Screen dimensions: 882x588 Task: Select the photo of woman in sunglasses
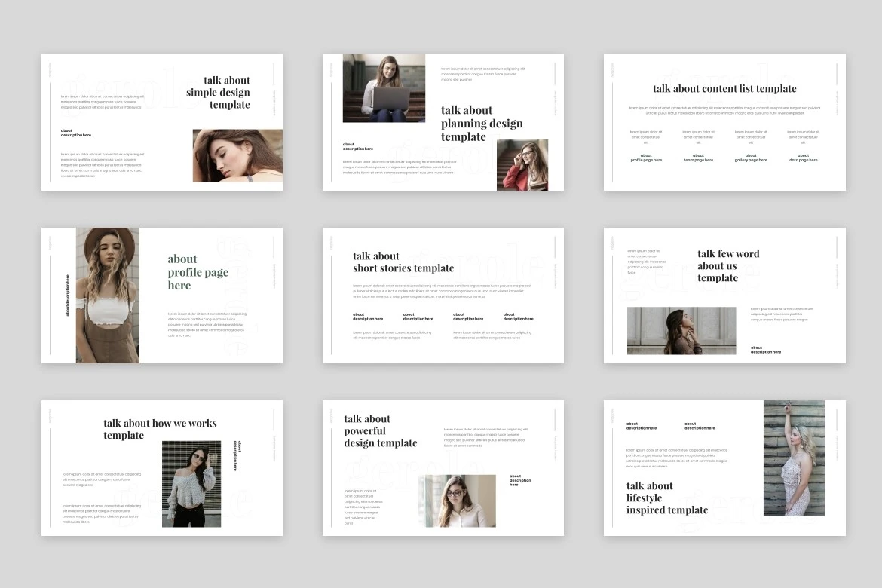coord(191,483)
